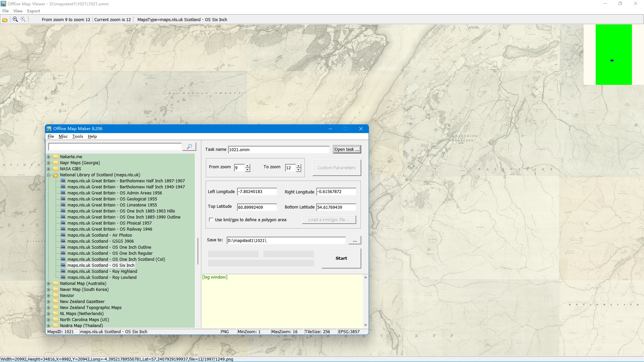Image resolution: width=644 pixels, height=362 pixels.
Task: Click the Nakarte.me folder icon
Action: click(56, 157)
